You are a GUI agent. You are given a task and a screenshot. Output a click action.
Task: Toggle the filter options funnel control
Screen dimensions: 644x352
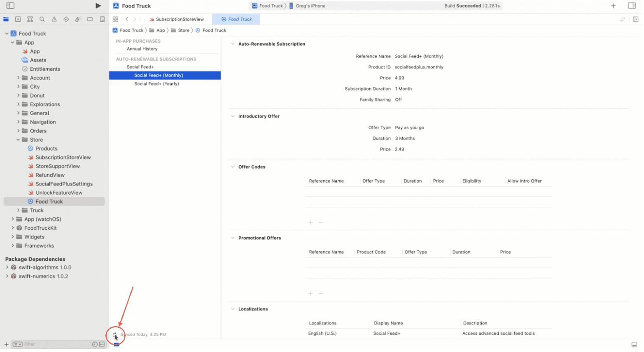point(17,344)
